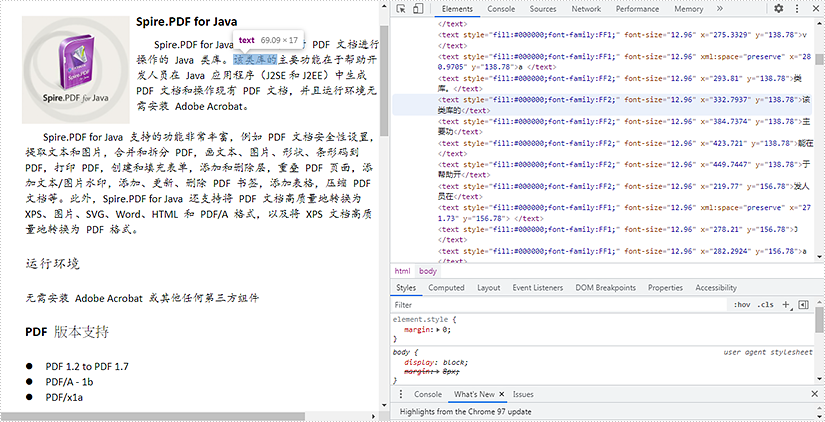Click the PDF 版本支持 heading
Viewport: 825px width, 422px height.
pos(67,332)
